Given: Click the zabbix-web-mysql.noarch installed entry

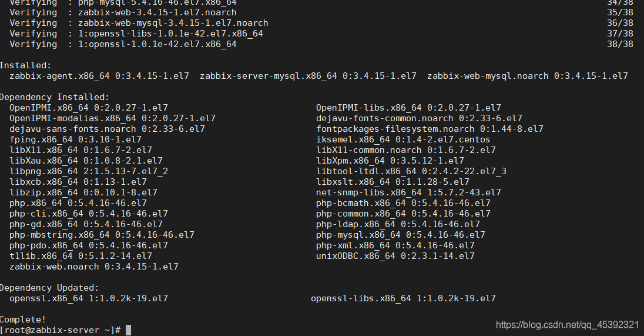Looking at the screenshot, I should tap(527, 76).
